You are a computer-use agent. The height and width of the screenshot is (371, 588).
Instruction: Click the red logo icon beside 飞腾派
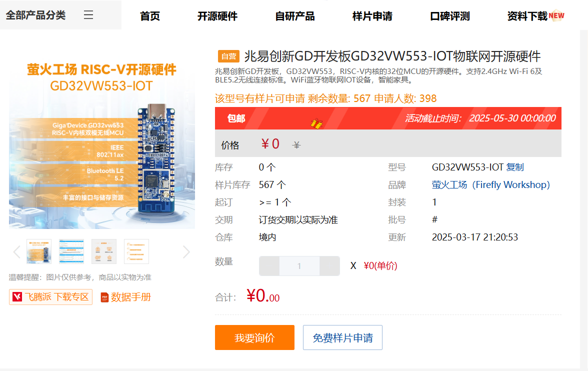pyautogui.click(x=17, y=297)
